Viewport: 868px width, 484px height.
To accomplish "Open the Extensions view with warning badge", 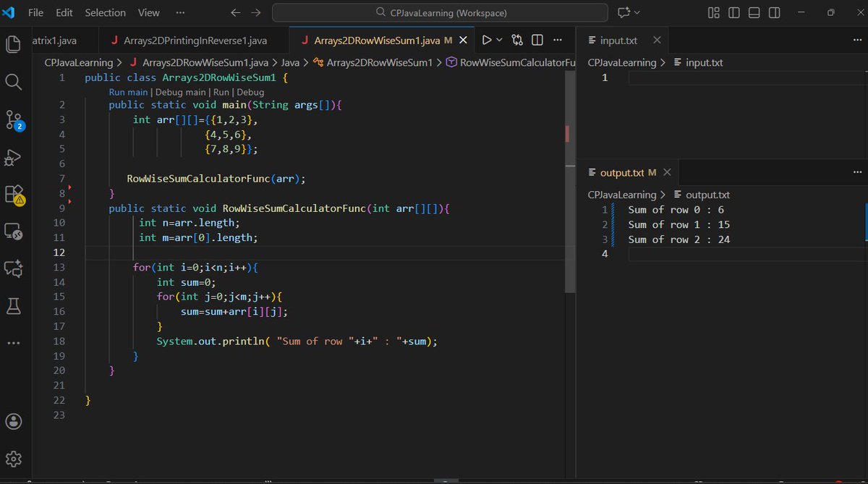I will (14, 194).
